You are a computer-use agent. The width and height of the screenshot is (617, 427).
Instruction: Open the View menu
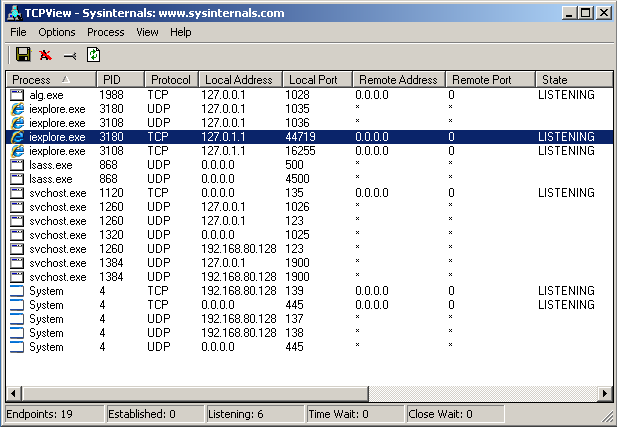147,32
